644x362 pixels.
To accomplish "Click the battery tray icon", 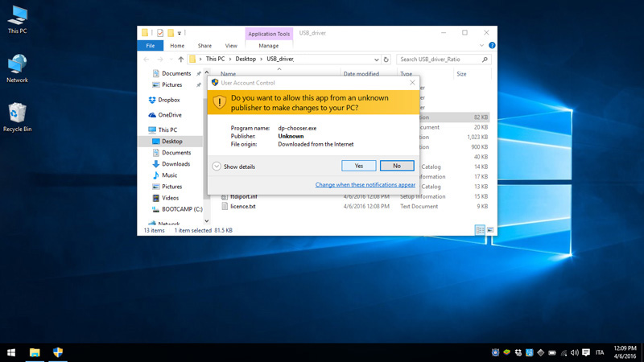I will pyautogui.click(x=552, y=352).
